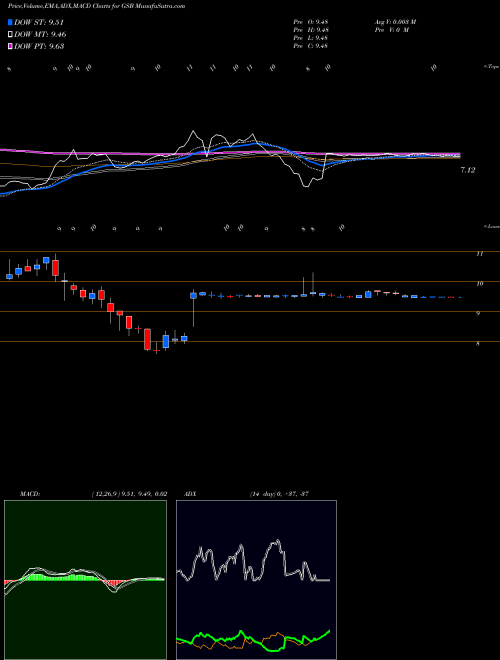Select the 'DOW ST: 9.51' legend text
Viewport: 500px width, 660px height.
(x=39, y=22)
